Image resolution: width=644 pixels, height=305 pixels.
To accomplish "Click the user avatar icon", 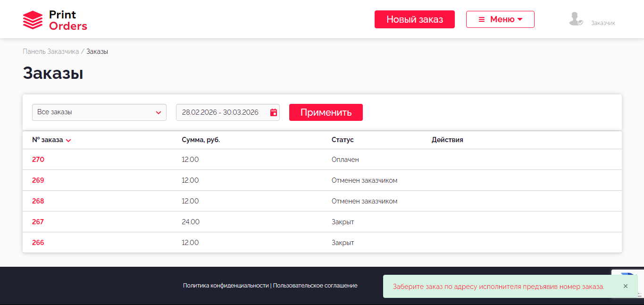I will [x=576, y=19].
